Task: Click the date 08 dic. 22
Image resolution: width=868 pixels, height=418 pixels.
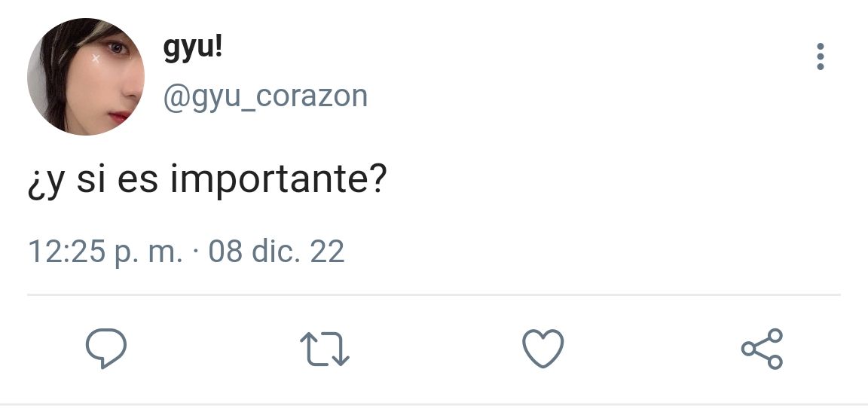Action: tap(277, 252)
